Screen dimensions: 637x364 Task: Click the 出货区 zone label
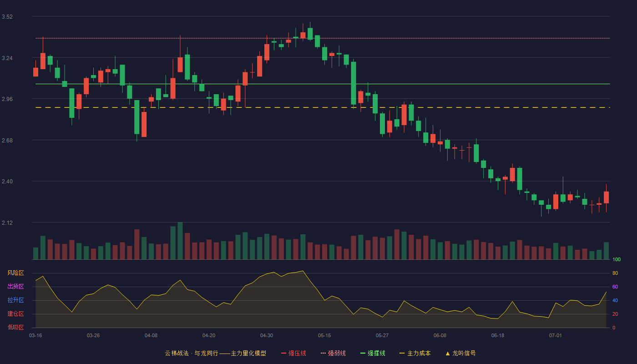click(x=15, y=287)
